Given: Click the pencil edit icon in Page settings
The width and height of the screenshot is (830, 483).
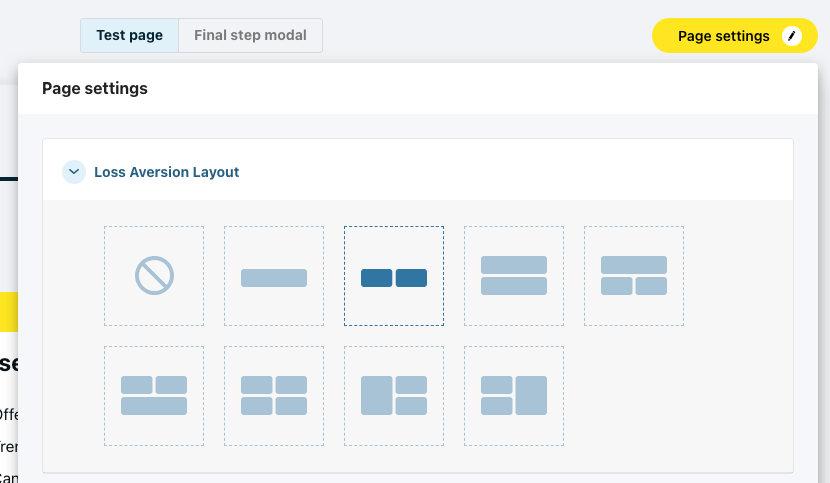Looking at the screenshot, I should (x=792, y=36).
